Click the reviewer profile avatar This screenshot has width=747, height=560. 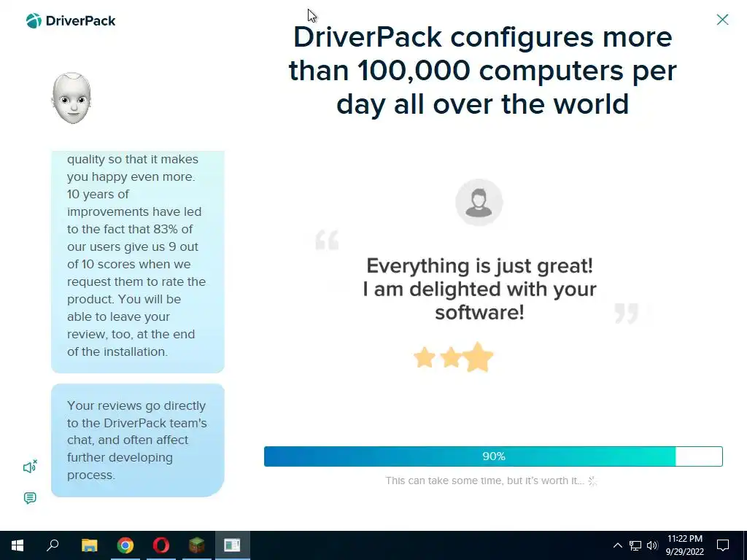coord(479,203)
